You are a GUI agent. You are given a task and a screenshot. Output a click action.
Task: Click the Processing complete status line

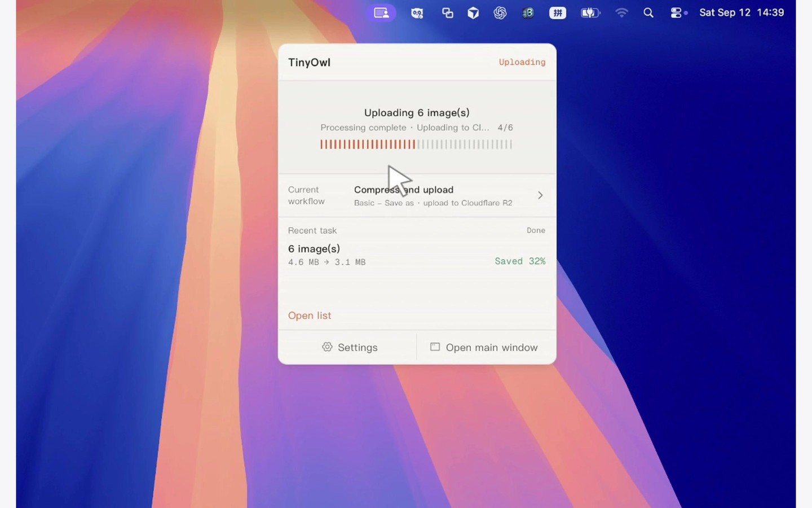click(x=405, y=128)
